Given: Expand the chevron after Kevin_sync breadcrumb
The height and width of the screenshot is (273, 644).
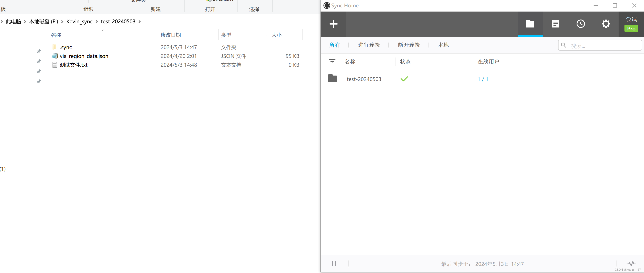Looking at the screenshot, I should [97, 22].
